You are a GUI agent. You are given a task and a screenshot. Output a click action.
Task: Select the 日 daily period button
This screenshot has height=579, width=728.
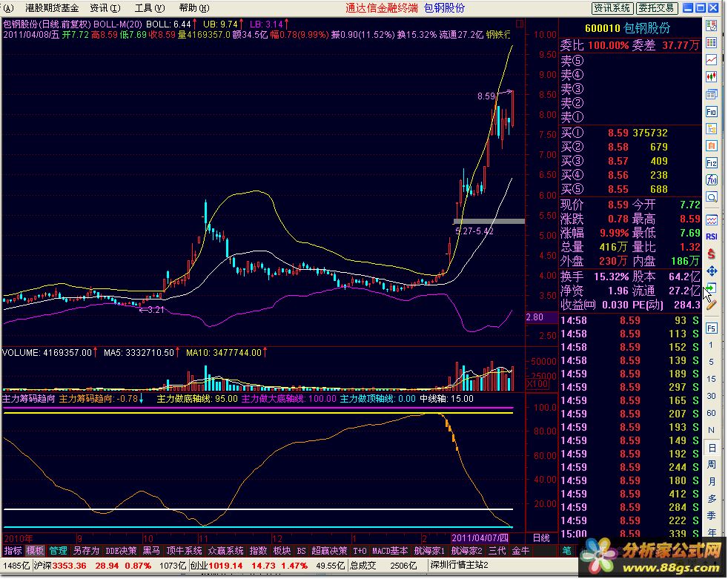coord(711,448)
